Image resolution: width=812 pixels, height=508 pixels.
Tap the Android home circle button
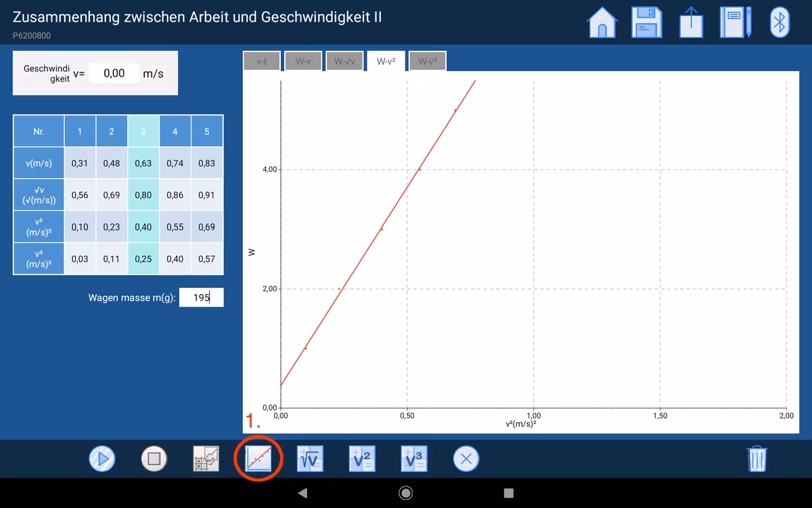pyautogui.click(x=406, y=493)
